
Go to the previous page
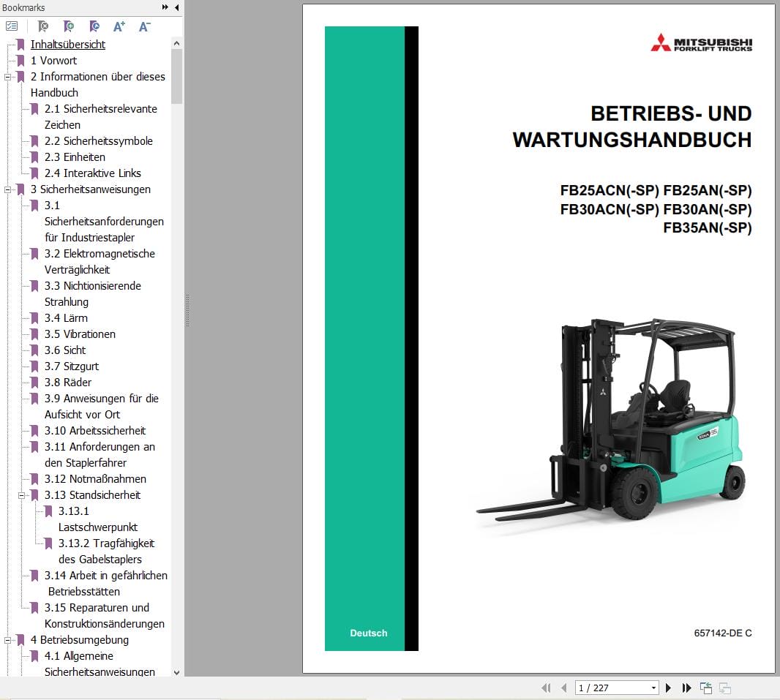[563, 688]
